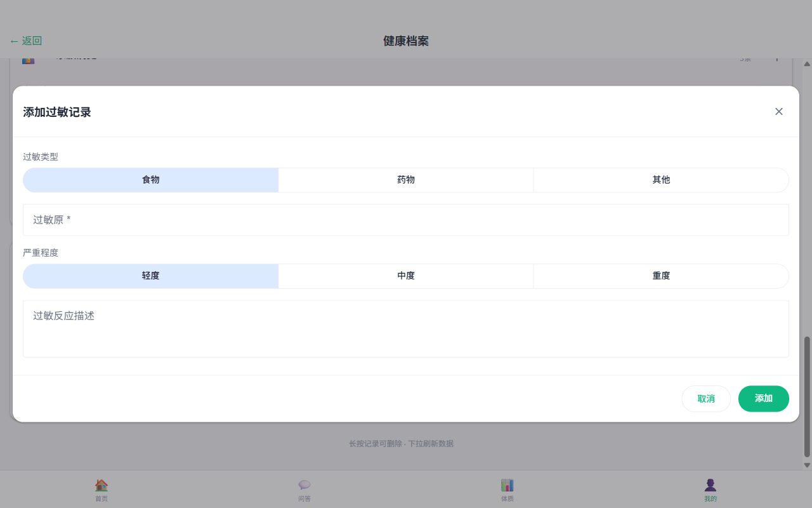Click the plus icon behind the dialog
Screen dimensions: 812x508
point(776,58)
